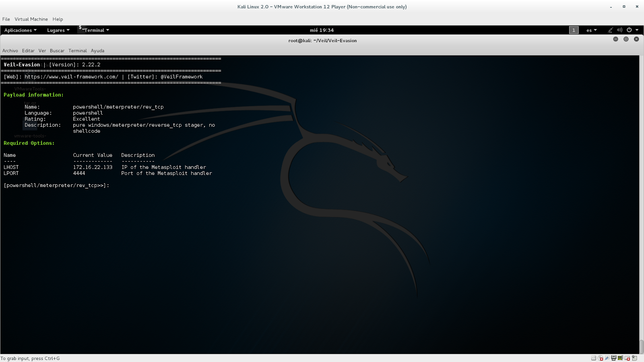Click the volume speaker icon in the top panel
Image resolution: width=644 pixels, height=362 pixels.
(620, 30)
